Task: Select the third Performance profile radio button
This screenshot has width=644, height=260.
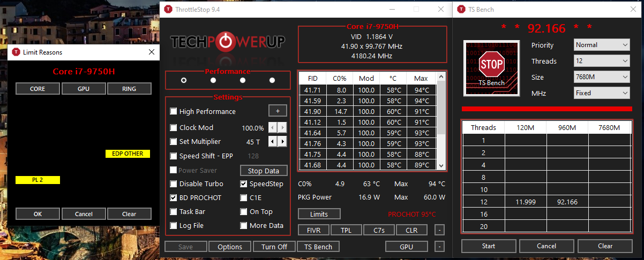Action: pos(243,80)
